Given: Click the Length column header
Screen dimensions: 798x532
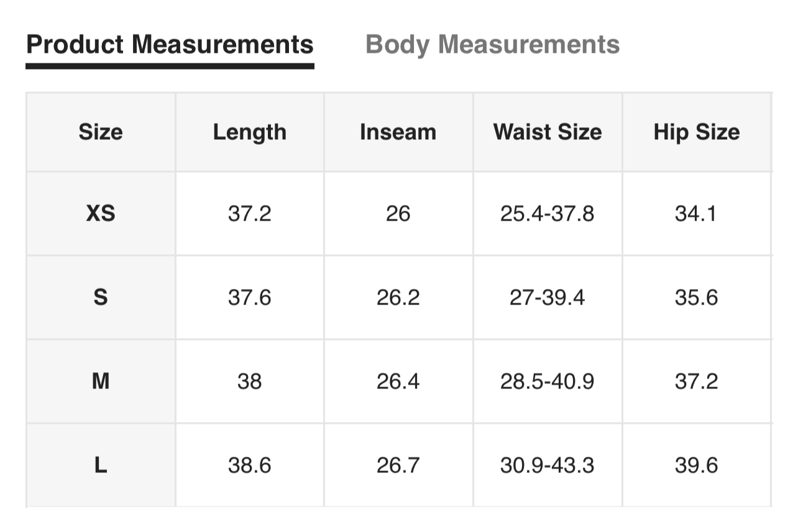Looking at the screenshot, I should [249, 132].
